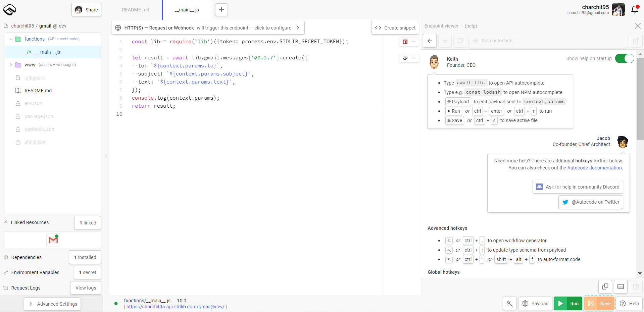This screenshot has height=312, width=644.
Task: Open the charchit95 profile avatar
Action: click(x=618, y=10)
